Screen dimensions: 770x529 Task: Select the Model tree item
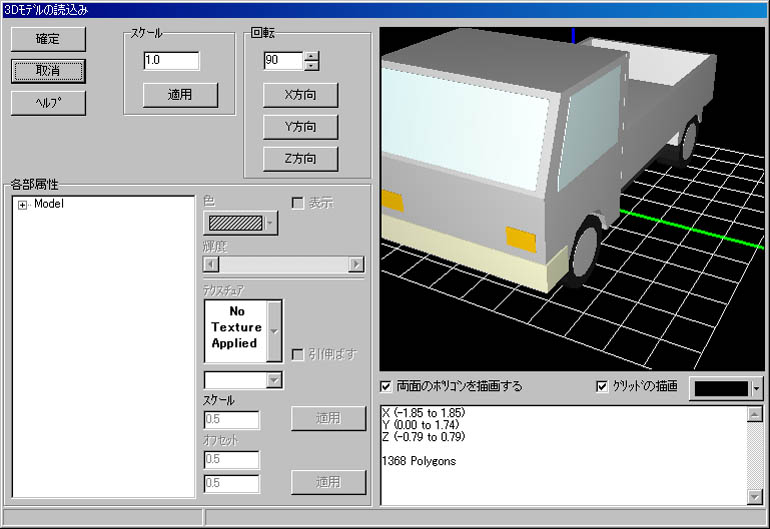(49, 204)
